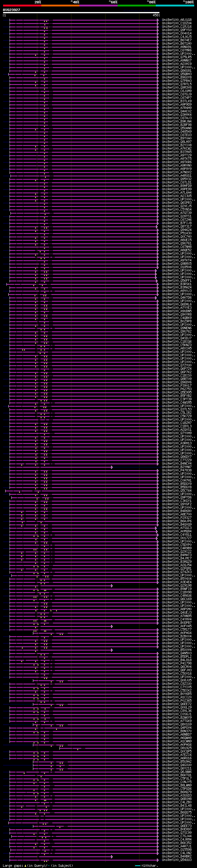This screenshot has width=197, height=868.
Task: Open hit UniRef100_Q9FYS0
Action: tap(177, 30)
